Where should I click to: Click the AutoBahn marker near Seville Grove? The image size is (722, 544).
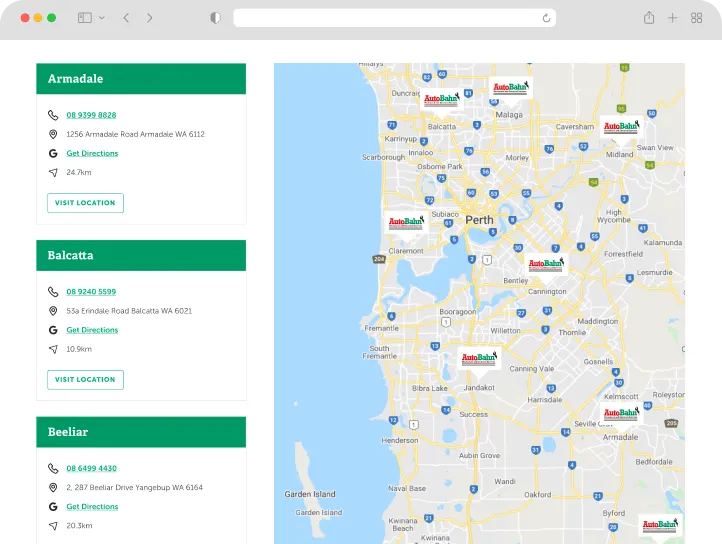pyautogui.click(x=620, y=413)
